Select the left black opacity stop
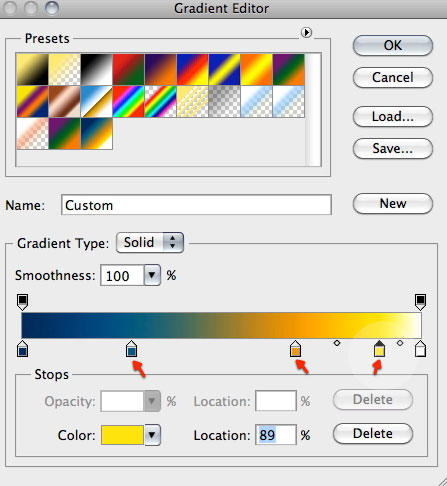This screenshot has width=447, height=486. point(22,302)
